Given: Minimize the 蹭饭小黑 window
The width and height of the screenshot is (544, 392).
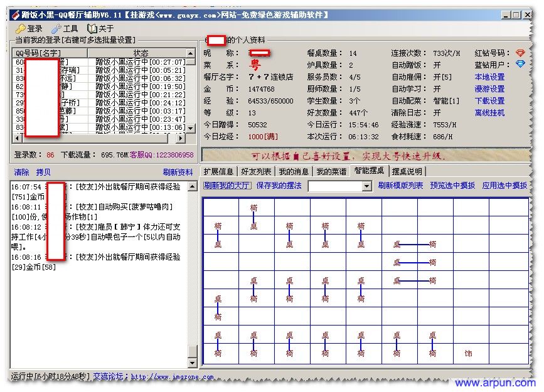Looking at the screenshot, I should click(506, 15).
